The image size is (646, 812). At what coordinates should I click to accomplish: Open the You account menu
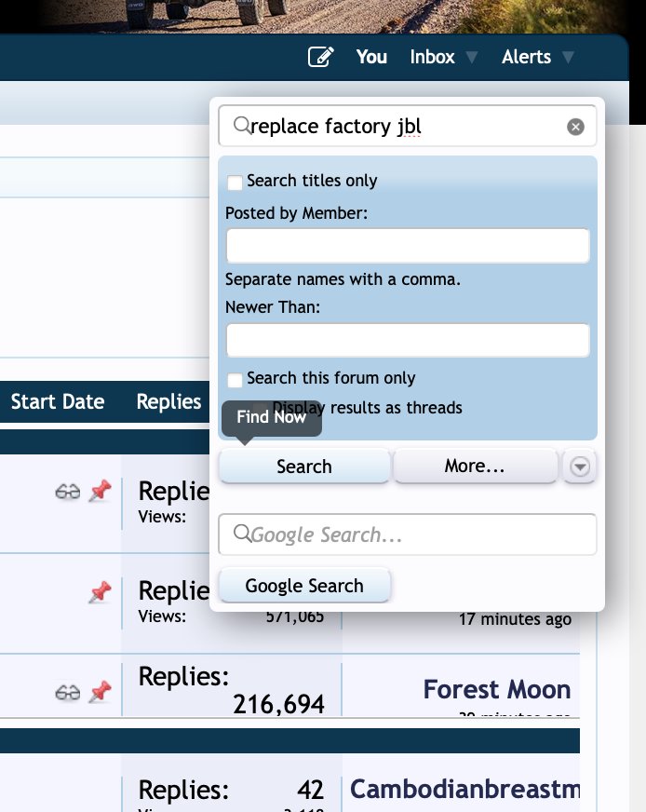pos(371,57)
